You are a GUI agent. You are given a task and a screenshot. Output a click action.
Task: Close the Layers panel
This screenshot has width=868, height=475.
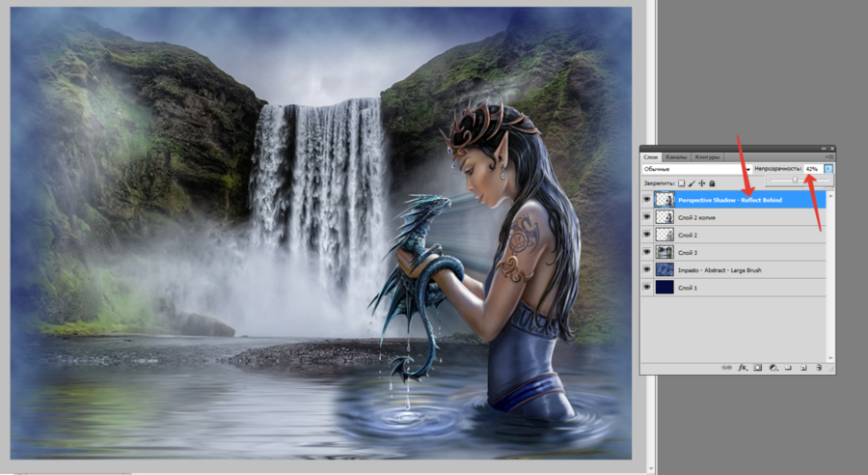coord(831,149)
